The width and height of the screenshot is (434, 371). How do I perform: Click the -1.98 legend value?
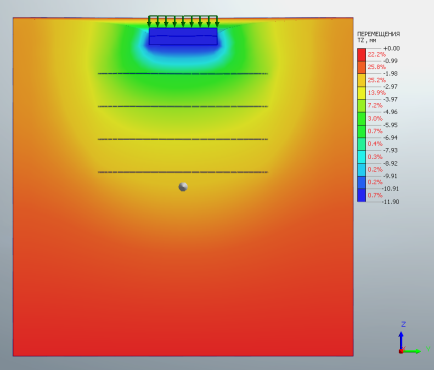click(x=390, y=74)
